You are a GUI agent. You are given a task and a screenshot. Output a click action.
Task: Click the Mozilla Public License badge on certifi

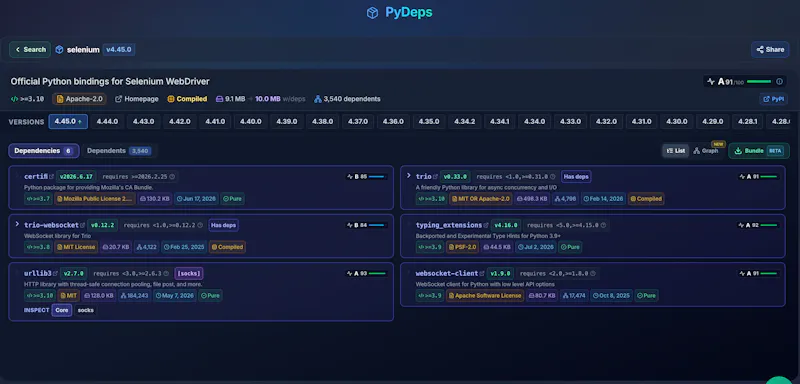click(x=95, y=199)
